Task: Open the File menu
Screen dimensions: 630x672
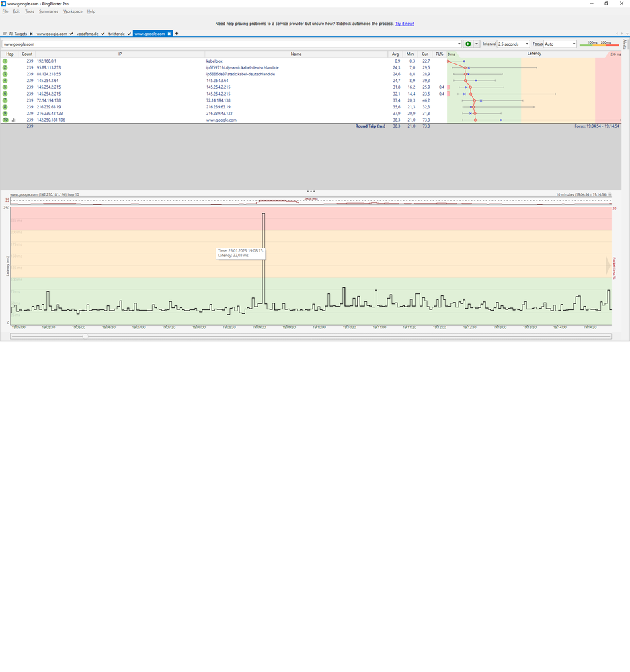Action: click(x=5, y=11)
